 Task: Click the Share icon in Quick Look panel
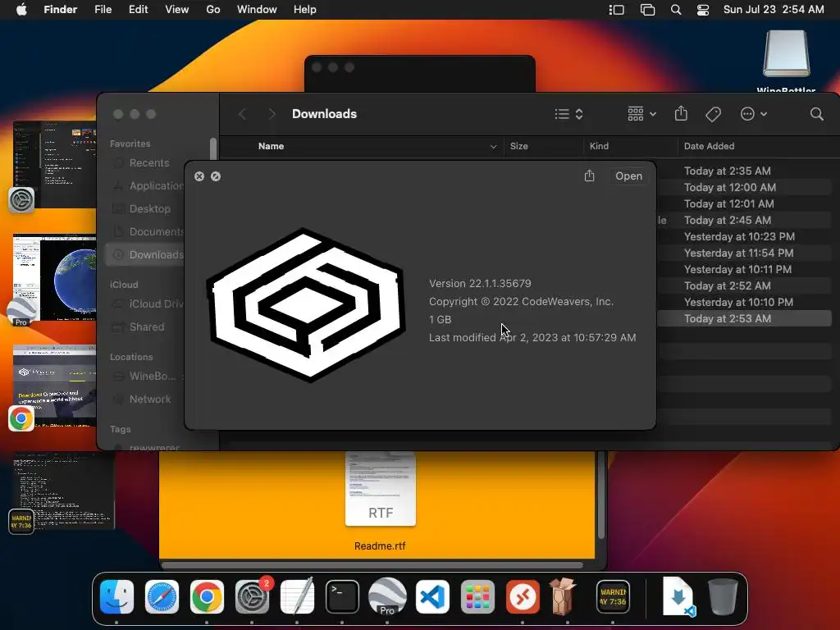coord(589,176)
